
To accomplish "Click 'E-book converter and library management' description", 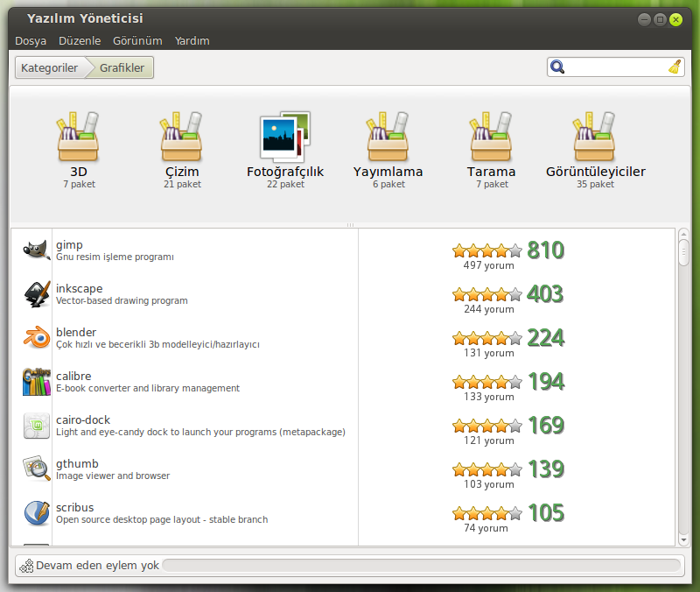I will point(148,388).
